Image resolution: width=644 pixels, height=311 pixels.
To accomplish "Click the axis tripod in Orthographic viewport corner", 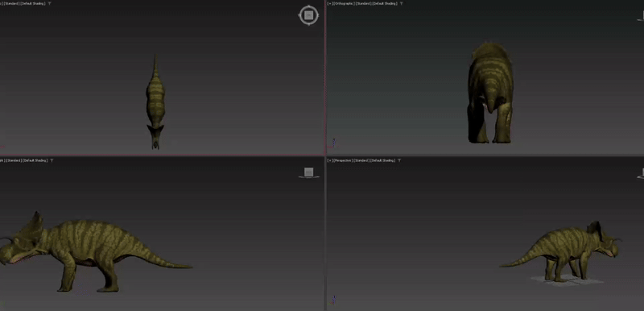I will (333, 143).
